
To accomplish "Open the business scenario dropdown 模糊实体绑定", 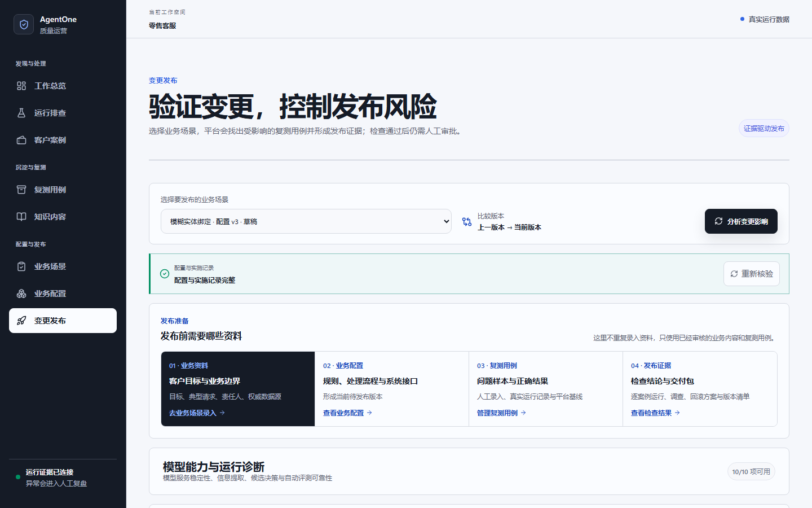I will (x=306, y=221).
